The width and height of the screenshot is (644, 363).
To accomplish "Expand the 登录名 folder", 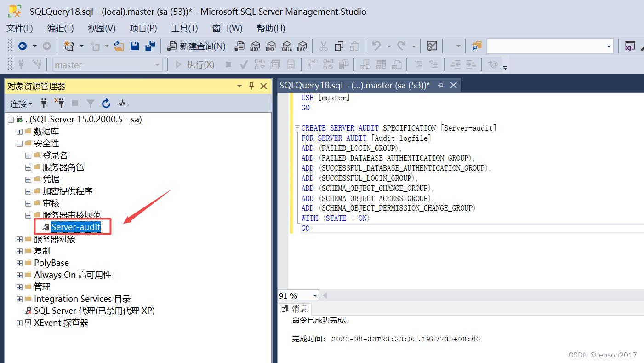I will click(28, 156).
